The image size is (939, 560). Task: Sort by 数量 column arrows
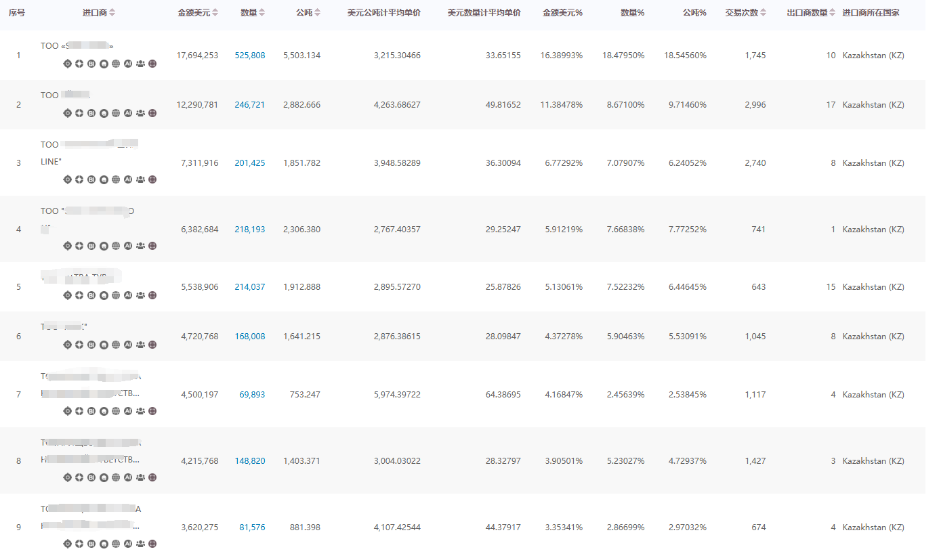(x=262, y=13)
